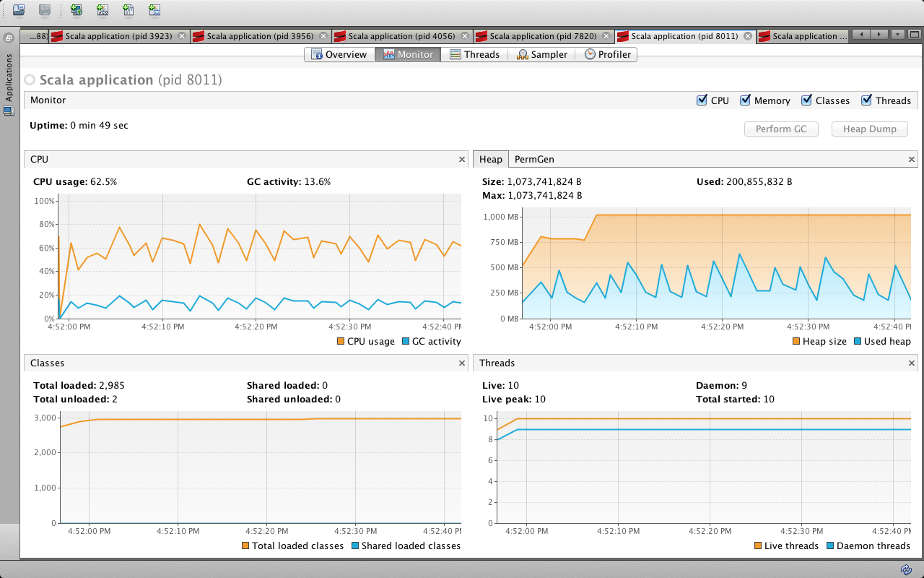Open the Sampler view
924x578 pixels.
542,54
